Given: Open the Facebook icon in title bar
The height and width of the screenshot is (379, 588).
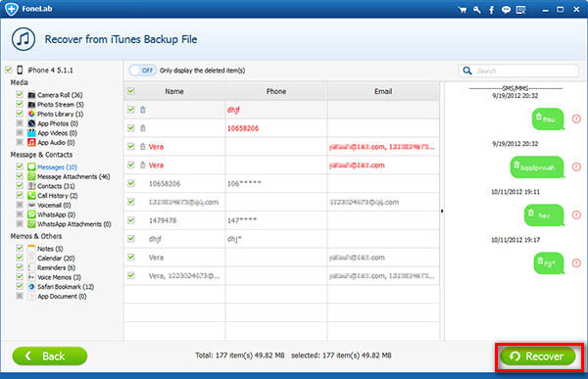Looking at the screenshot, I should point(491,10).
